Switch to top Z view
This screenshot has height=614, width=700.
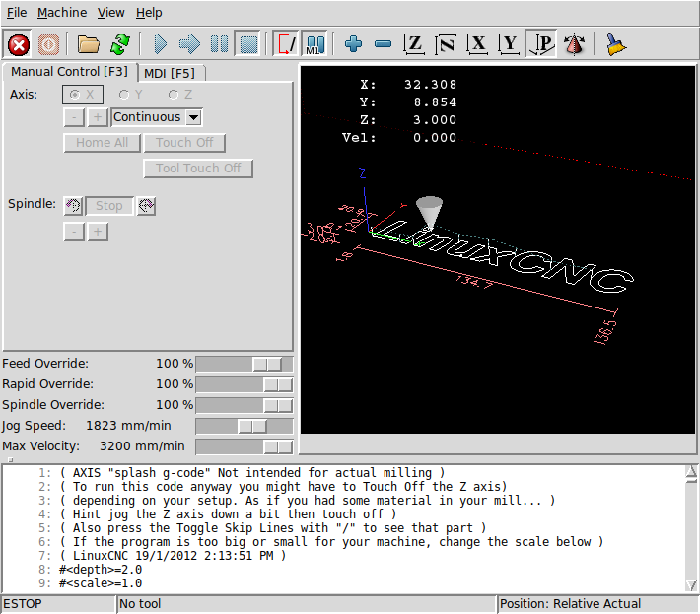click(414, 44)
